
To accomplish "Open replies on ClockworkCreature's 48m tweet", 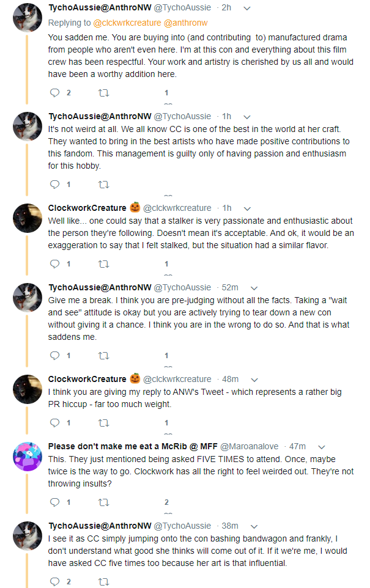I will pos(54,422).
